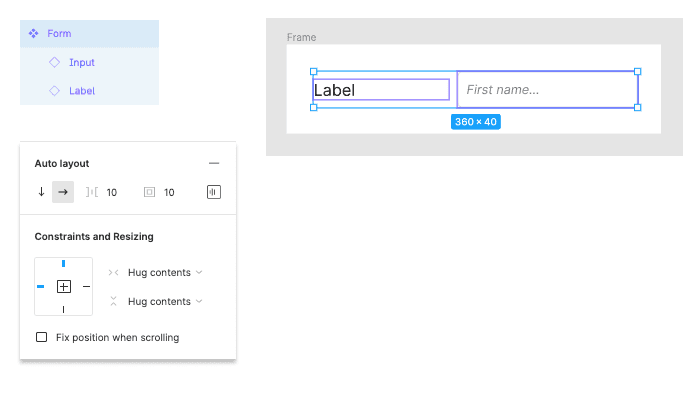Viewport: 699px width, 396px height.
Task: Click the vertical resizing icon
Action: coord(113,301)
